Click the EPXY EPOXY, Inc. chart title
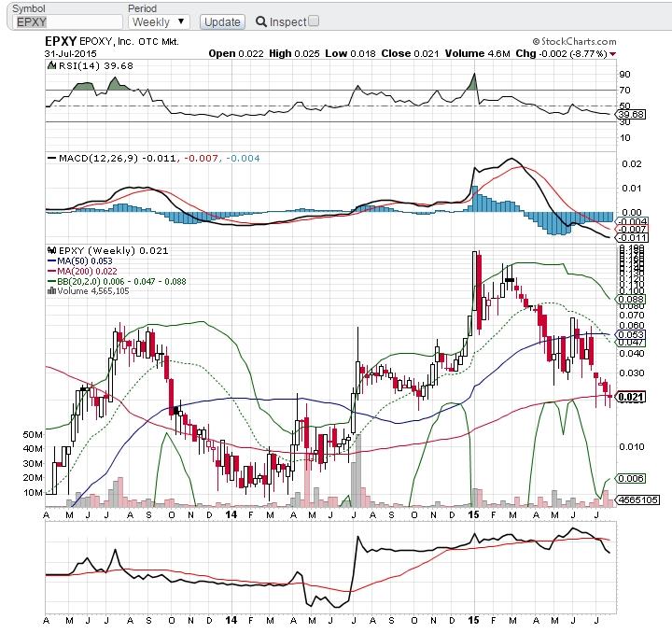 tap(112, 42)
